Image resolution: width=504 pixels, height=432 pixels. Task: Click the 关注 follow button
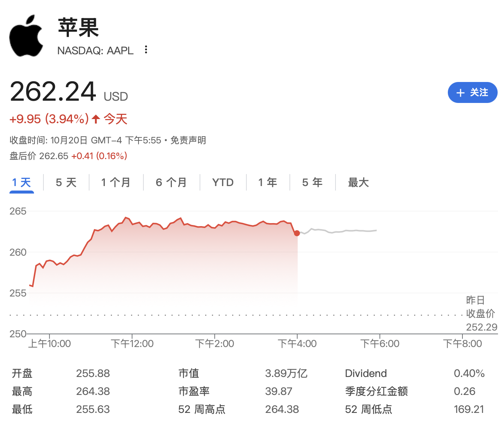pyautogui.click(x=473, y=92)
